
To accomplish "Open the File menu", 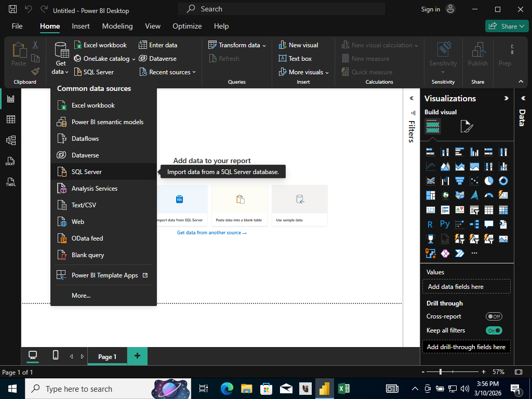I will tap(17, 26).
